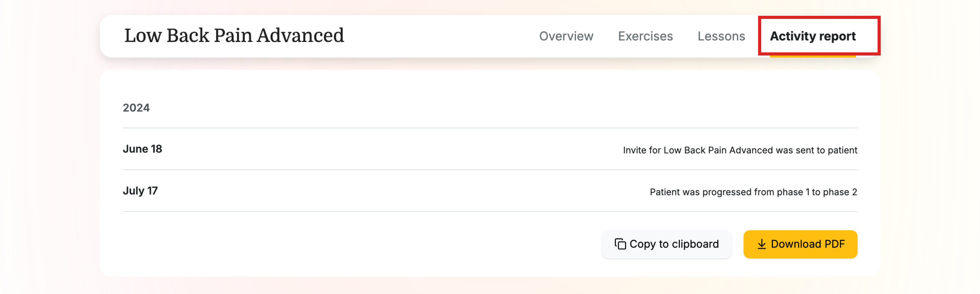Go to the Lessons tab

(721, 36)
